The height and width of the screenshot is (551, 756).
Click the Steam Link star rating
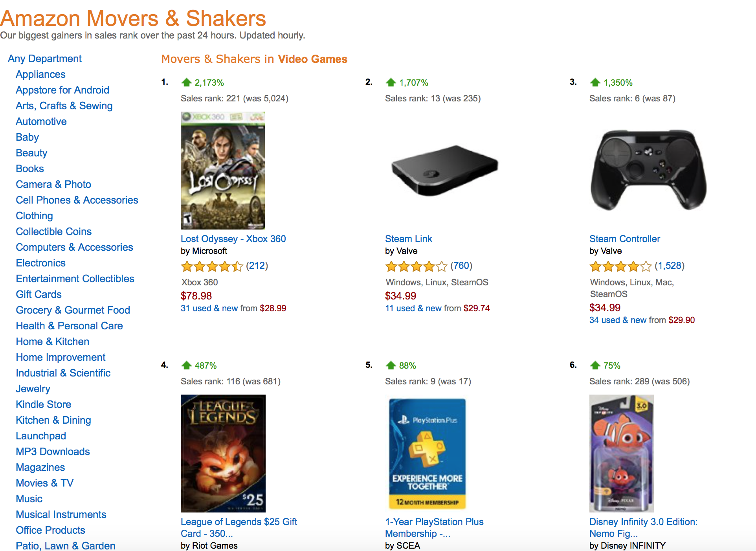point(416,266)
